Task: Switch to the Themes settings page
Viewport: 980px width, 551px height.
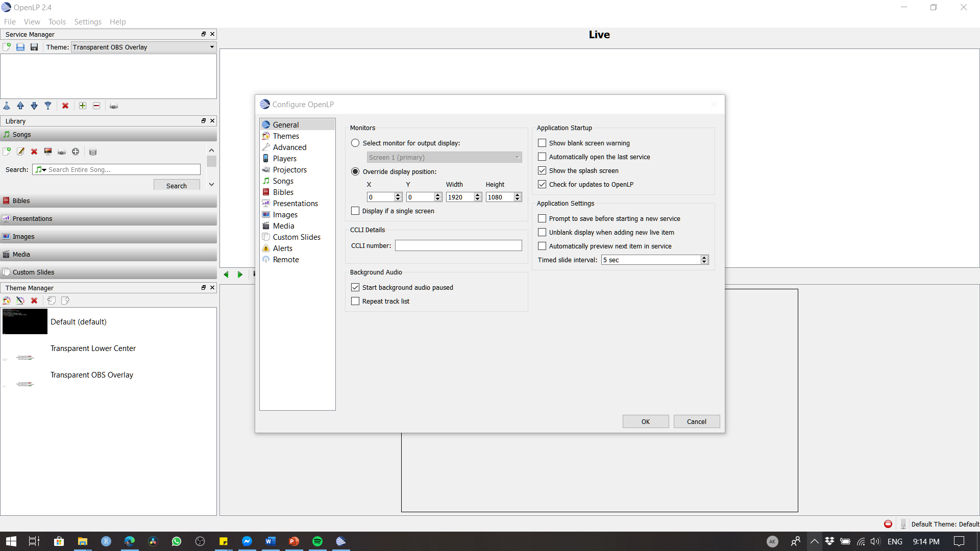Action: coord(285,136)
